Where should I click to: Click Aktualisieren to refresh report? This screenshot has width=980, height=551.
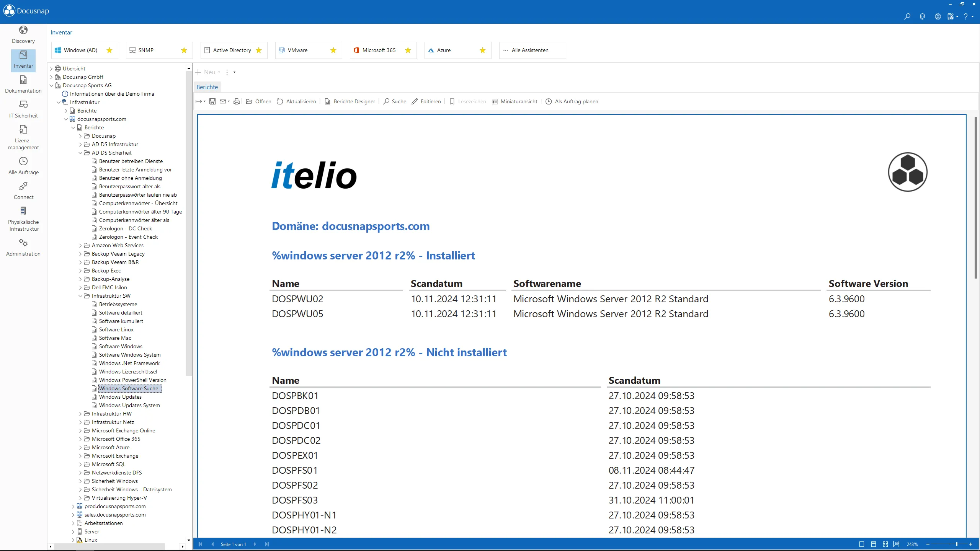click(296, 101)
